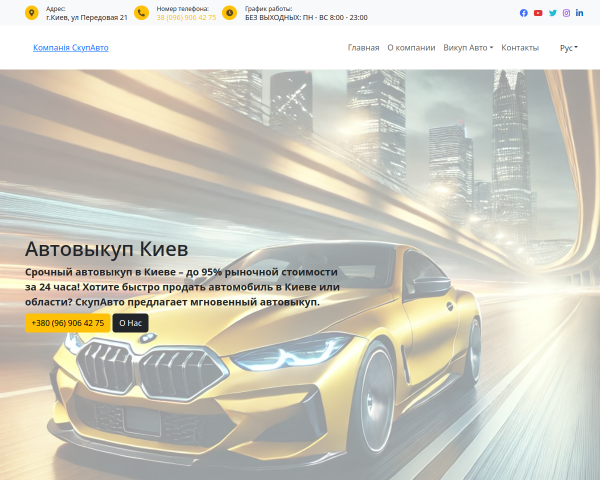
Task: Open the Instagram social icon
Action: coord(566,13)
